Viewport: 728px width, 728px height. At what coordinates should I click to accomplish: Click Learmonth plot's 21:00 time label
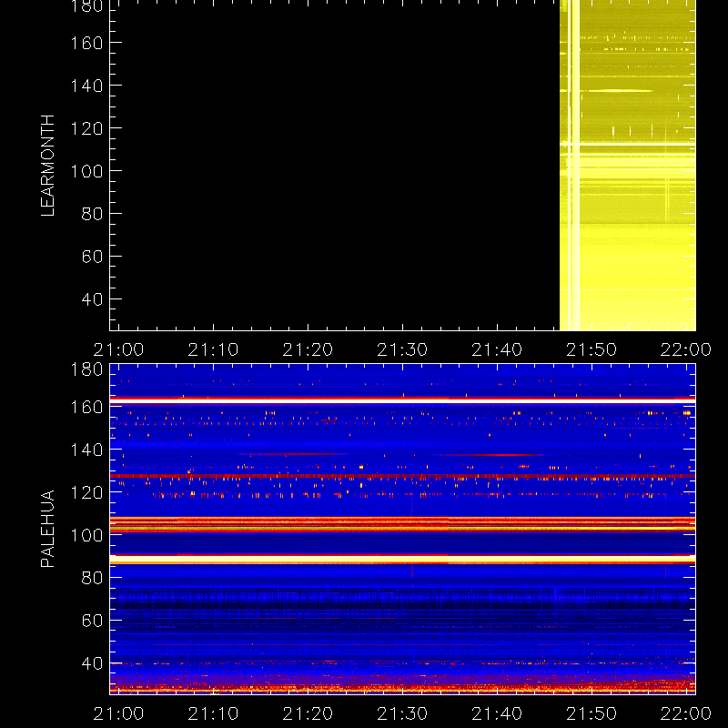coord(119,349)
